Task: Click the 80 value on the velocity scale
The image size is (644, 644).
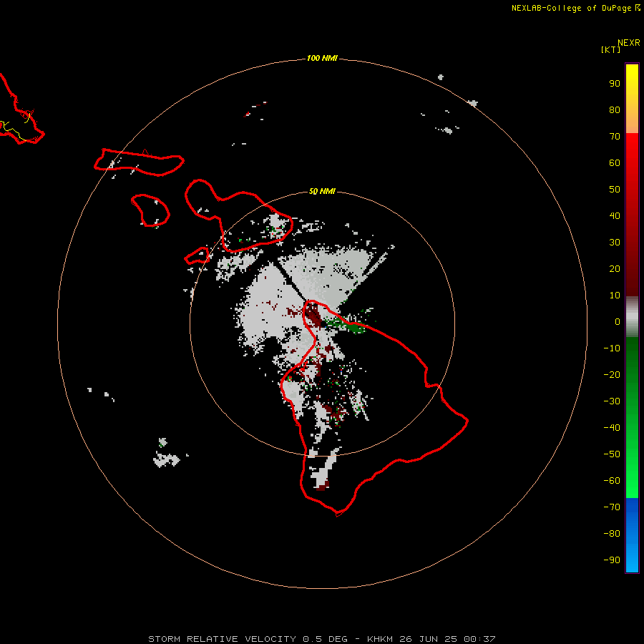Action: pyautogui.click(x=615, y=110)
